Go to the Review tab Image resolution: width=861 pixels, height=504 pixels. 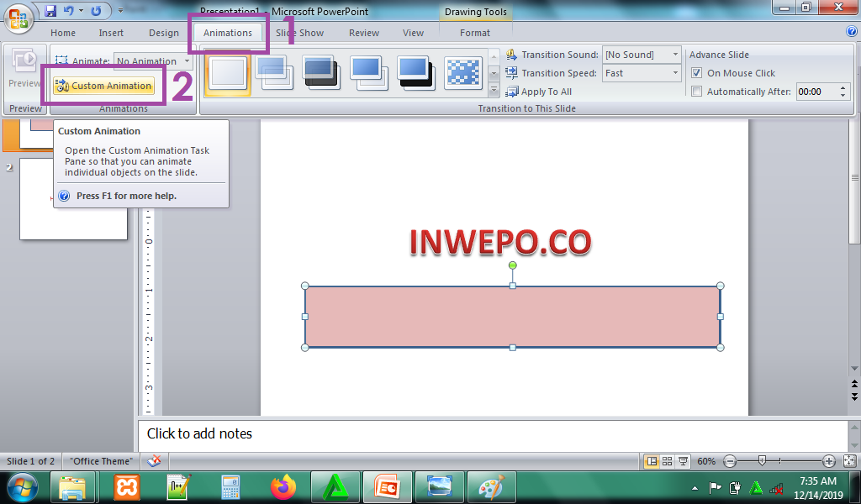click(x=364, y=33)
